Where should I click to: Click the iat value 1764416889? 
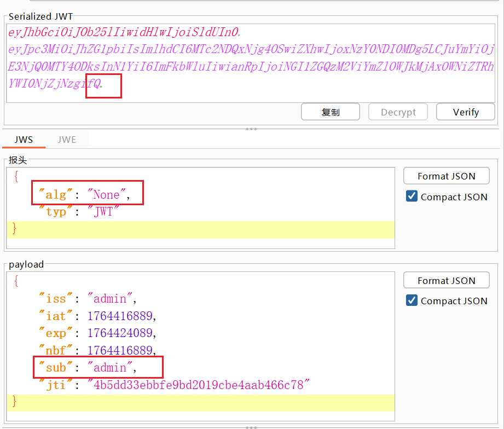pyautogui.click(x=121, y=316)
